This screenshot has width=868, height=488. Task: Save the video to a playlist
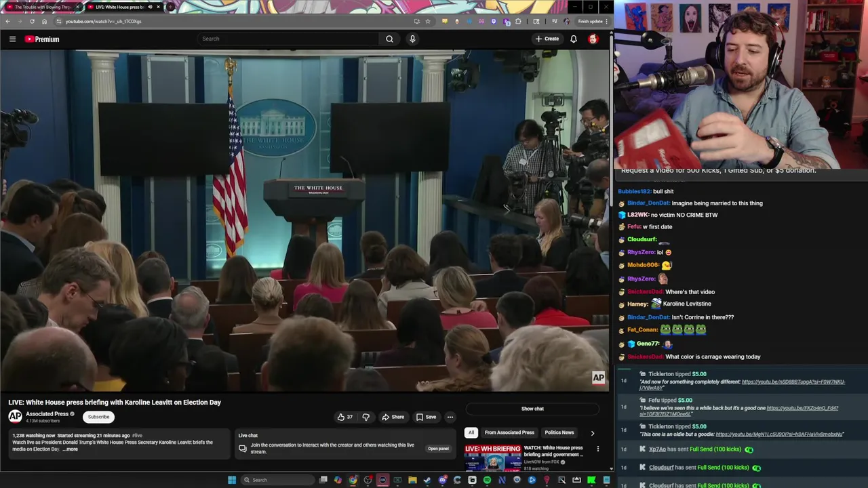(x=426, y=417)
